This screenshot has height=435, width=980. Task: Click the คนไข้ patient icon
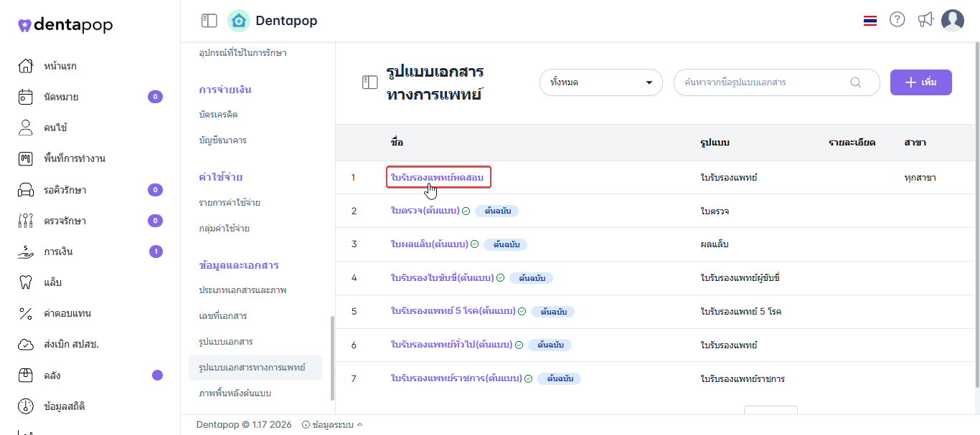coord(25,128)
